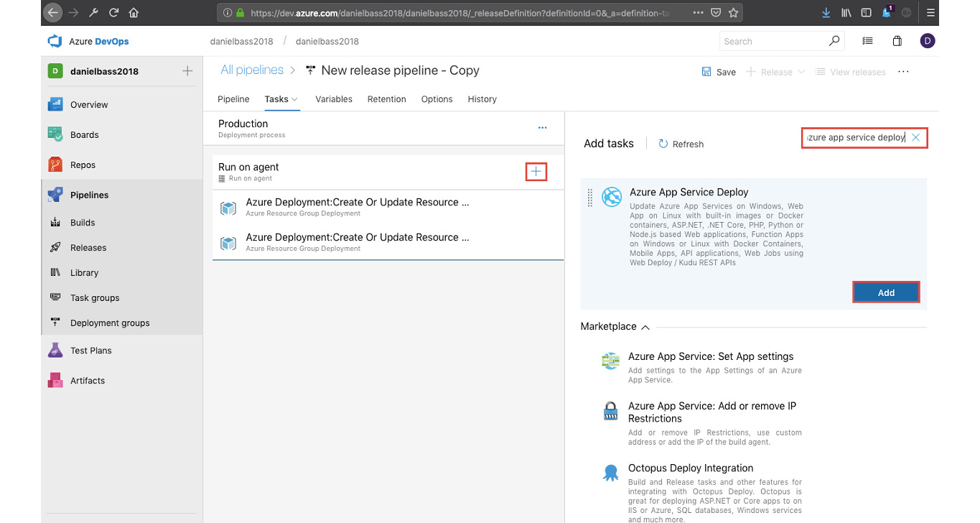Open browser developer tools wrench icon
Image resolution: width=980 pixels, height=523 pixels.
click(x=93, y=12)
